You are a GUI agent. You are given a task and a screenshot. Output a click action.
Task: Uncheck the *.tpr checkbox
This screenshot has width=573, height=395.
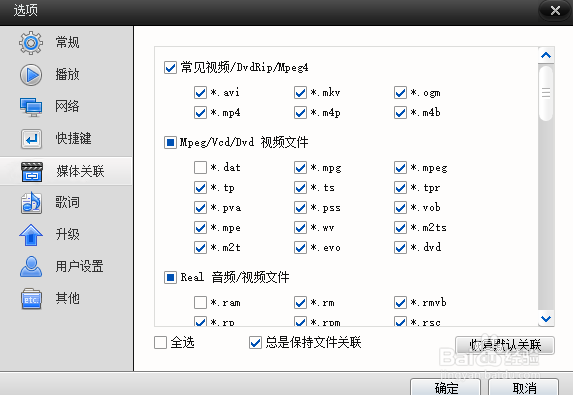(401, 188)
